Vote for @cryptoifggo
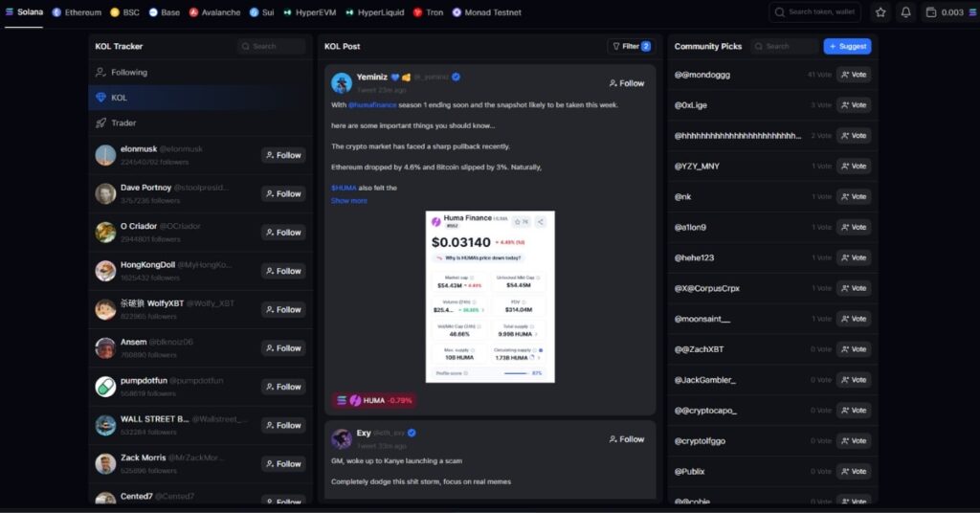980x513 pixels. tap(854, 441)
